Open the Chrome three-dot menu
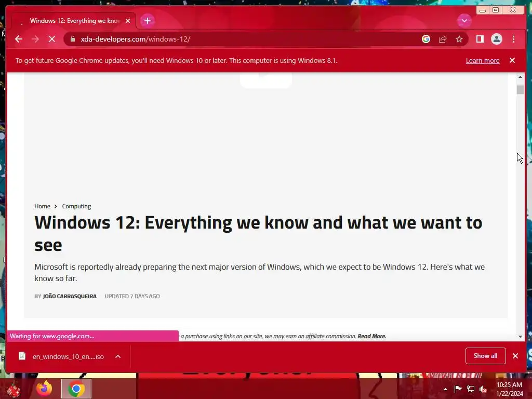This screenshot has width=532, height=399. click(513, 39)
